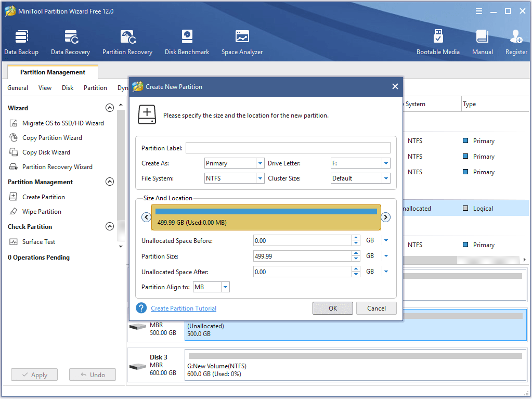Close the Create New Partition dialog

click(x=395, y=86)
